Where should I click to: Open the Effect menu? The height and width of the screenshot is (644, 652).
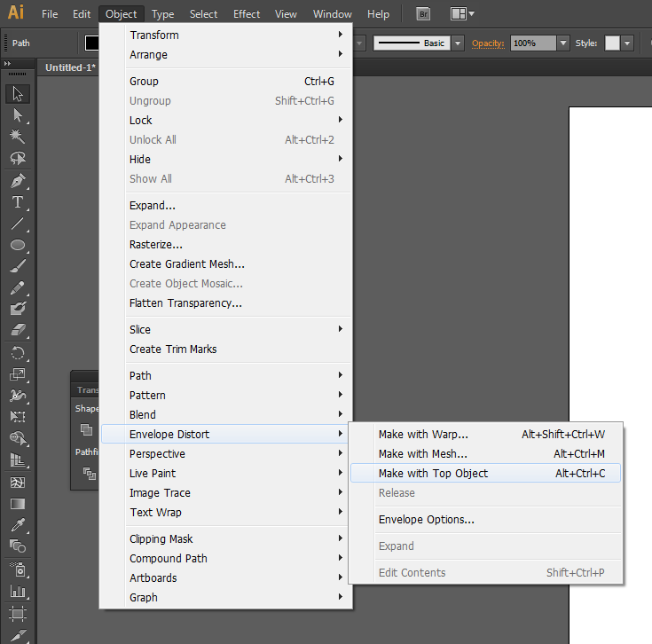click(x=247, y=14)
